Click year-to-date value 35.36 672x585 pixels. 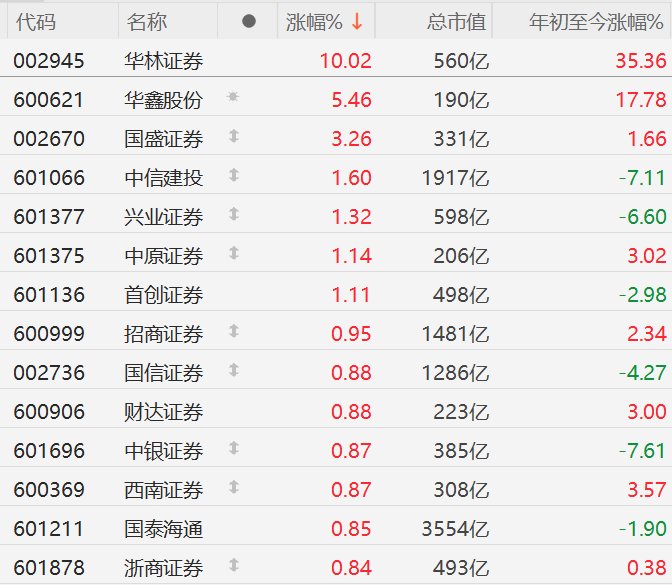[x=641, y=61]
